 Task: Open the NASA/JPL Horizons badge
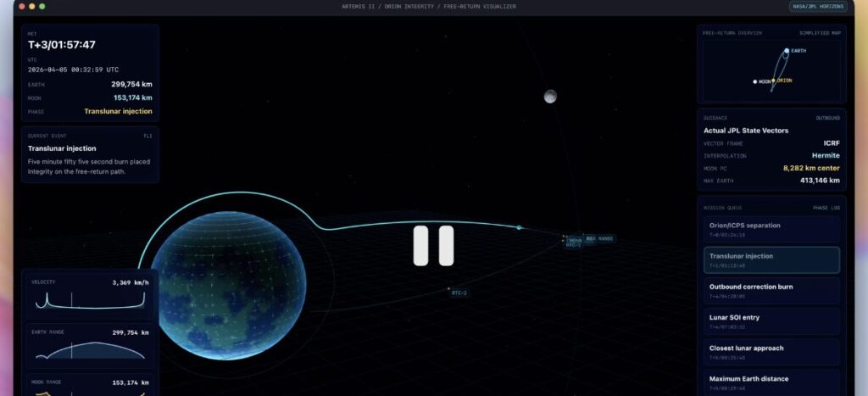pos(818,6)
